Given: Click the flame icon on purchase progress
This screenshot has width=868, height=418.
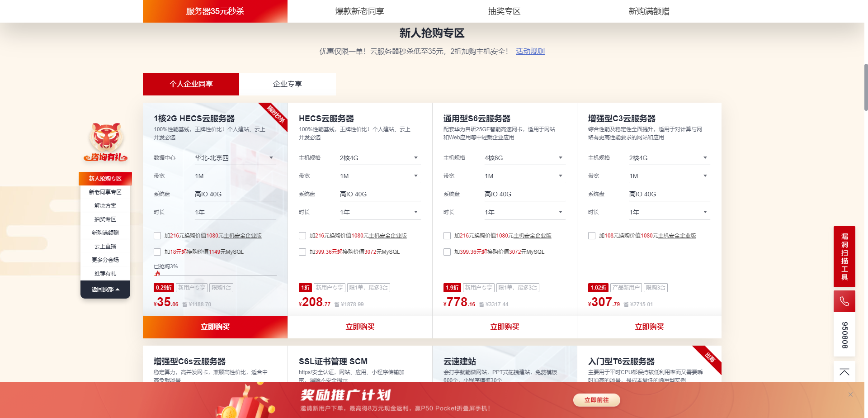Looking at the screenshot, I should coord(157,273).
